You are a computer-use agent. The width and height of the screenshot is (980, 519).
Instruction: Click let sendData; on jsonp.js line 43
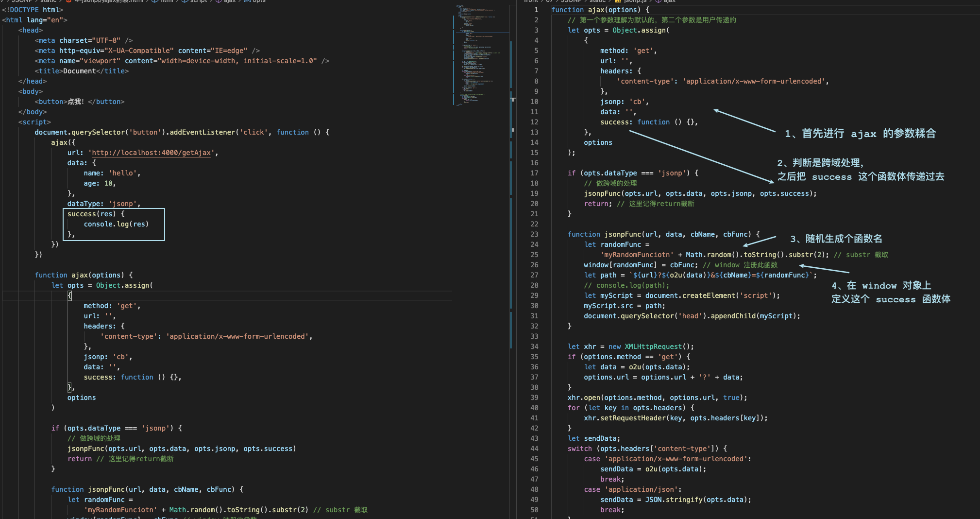[x=594, y=438]
